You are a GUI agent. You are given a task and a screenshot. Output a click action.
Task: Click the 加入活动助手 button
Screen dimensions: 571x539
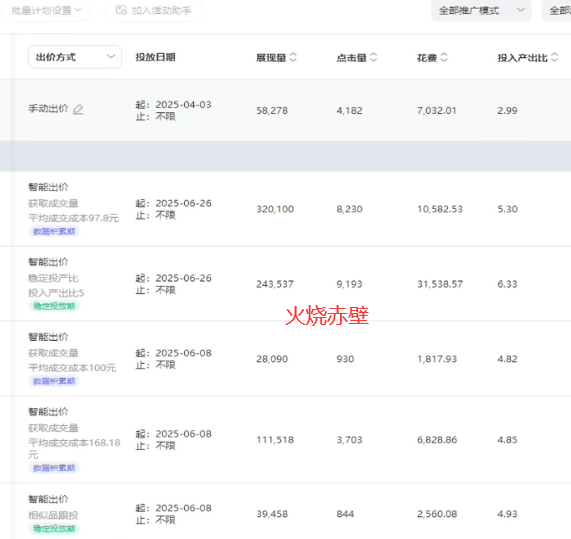pyautogui.click(x=154, y=11)
